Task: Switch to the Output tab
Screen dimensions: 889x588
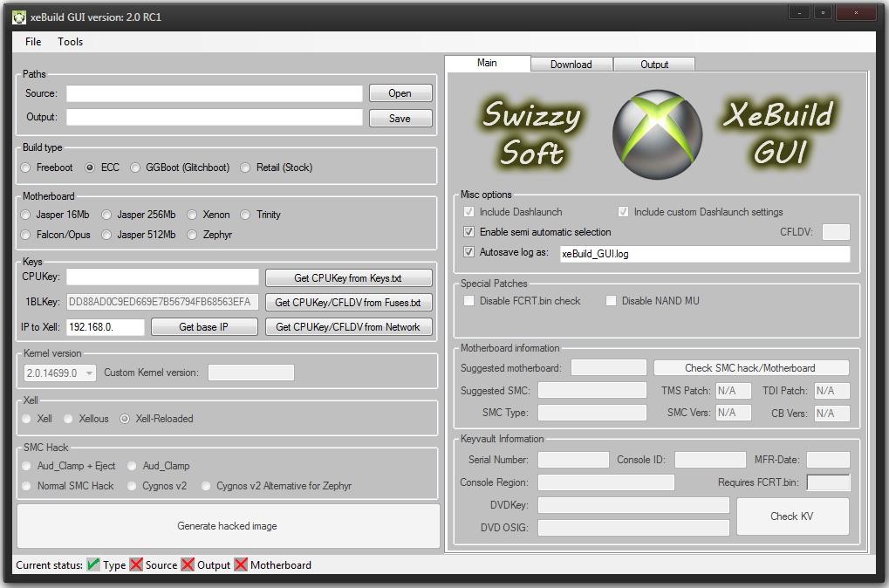Action: pyautogui.click(x=654, y=65)
